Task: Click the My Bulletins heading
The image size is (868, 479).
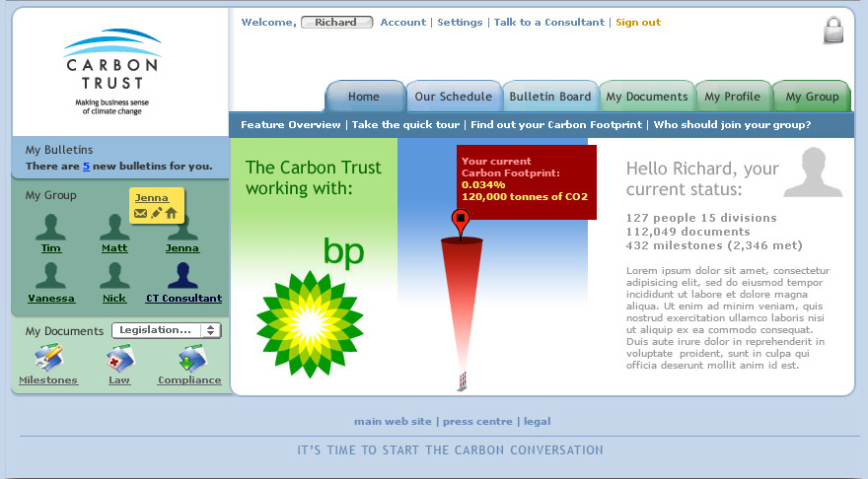Action: point(58,150)
